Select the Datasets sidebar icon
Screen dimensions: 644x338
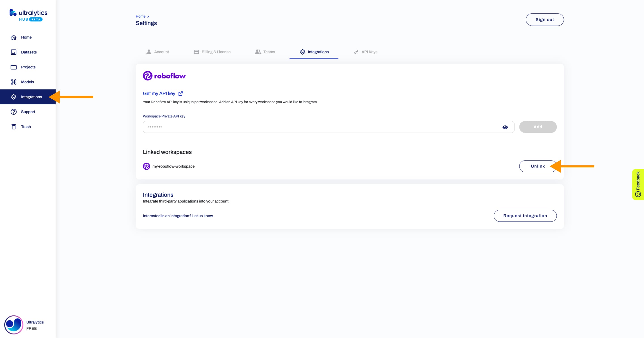[13, 52]
